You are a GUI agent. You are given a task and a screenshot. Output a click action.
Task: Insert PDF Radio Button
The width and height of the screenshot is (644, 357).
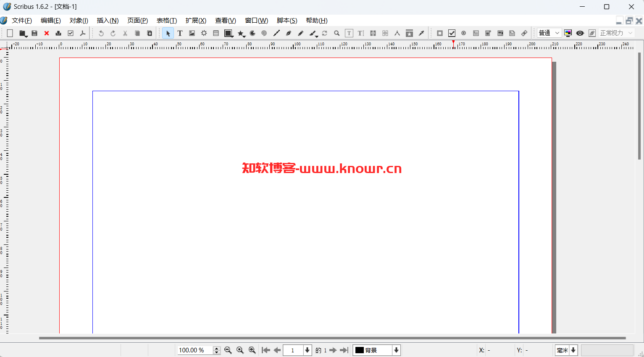(464, 33)
